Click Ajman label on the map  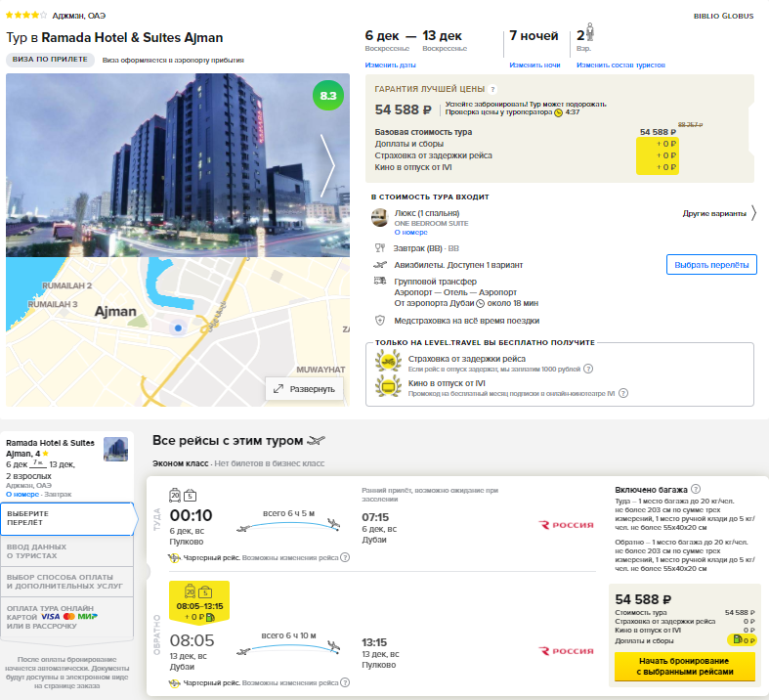pos(115,312)
